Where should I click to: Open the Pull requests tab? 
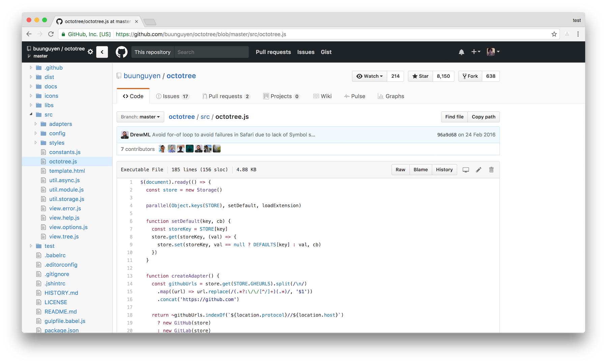coord(226,96)
